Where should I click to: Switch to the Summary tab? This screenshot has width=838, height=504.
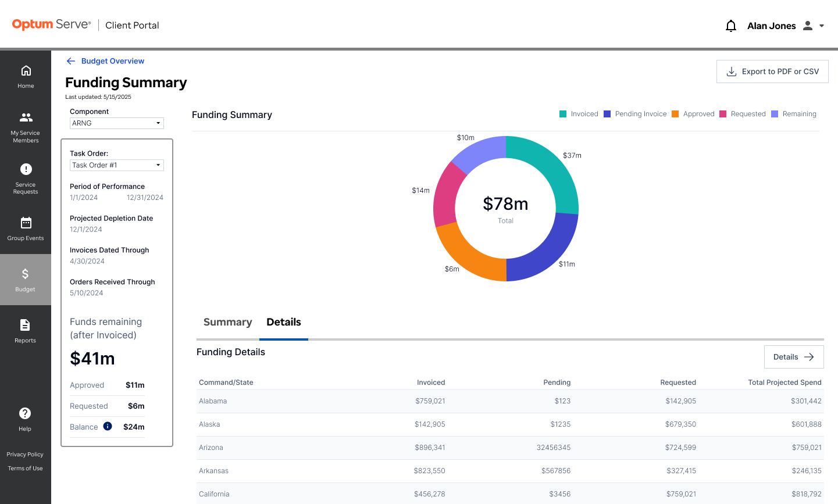(x=228, y=322)
